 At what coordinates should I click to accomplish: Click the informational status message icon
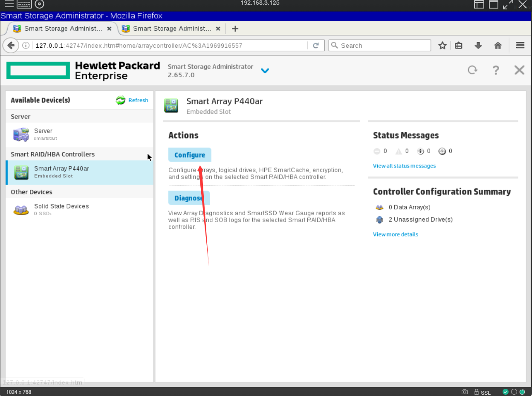tap(421, 151)
